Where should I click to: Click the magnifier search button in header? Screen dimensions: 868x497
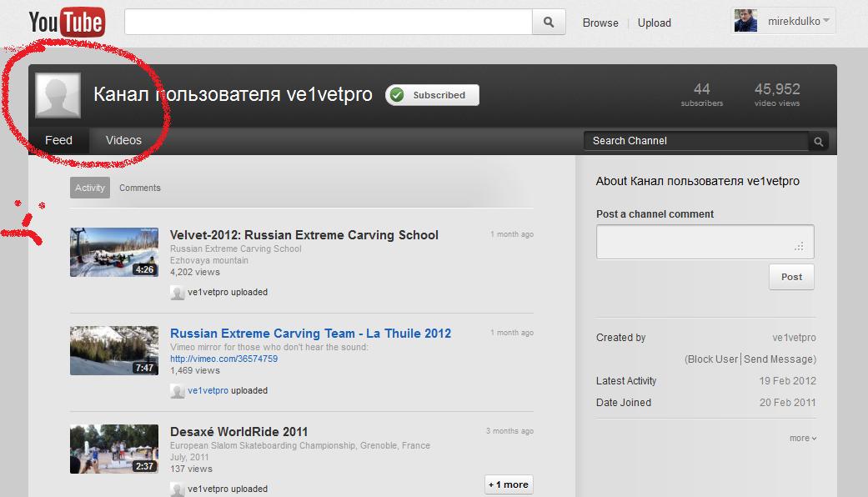pos(548,23)
